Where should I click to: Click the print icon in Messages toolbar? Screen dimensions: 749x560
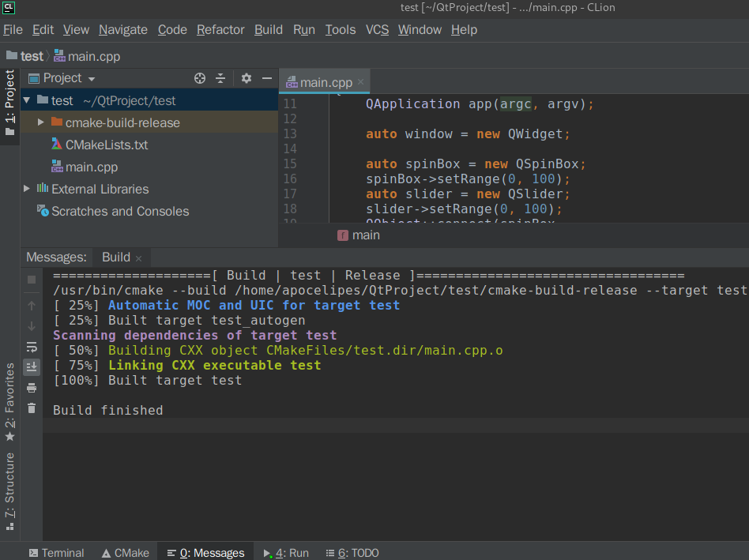pos(32,387)
